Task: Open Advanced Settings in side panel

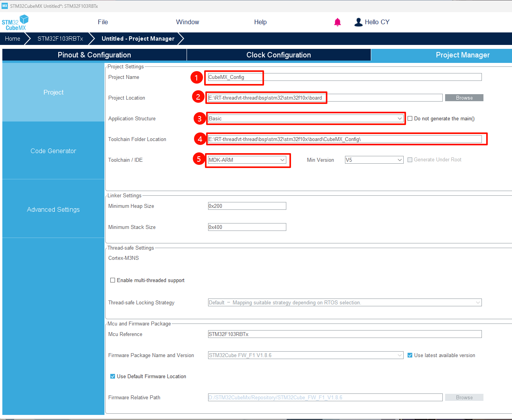Action: [53, 209]
